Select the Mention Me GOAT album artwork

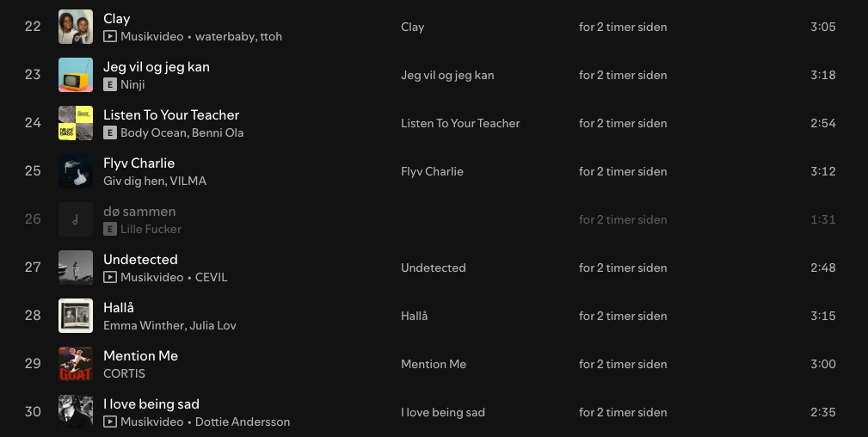(76, 364)
